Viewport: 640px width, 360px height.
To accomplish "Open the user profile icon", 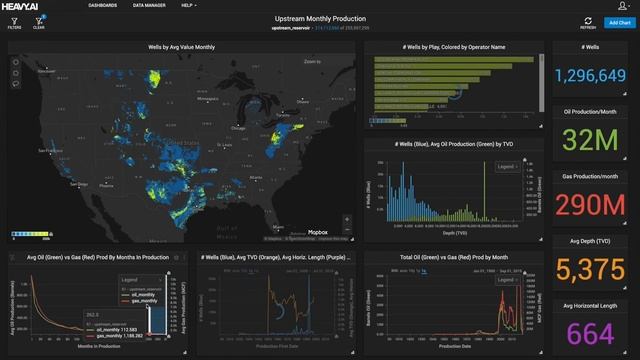I will click(622, 5).
